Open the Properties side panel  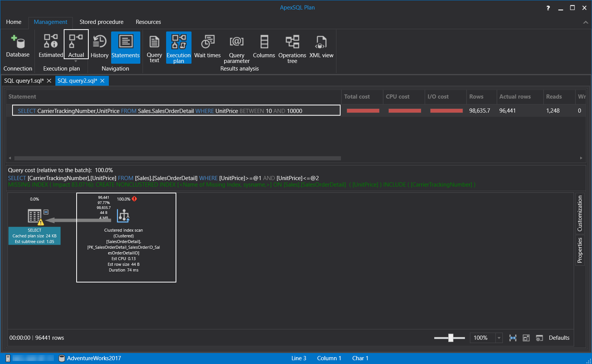(x=579, y=250)
